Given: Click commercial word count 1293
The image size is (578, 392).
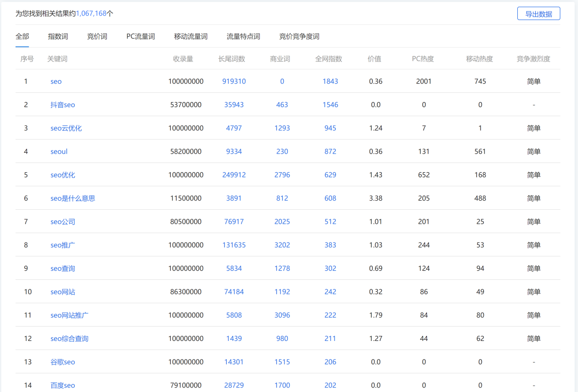Looking at the screenshot, I should click(x=282, y=128).
